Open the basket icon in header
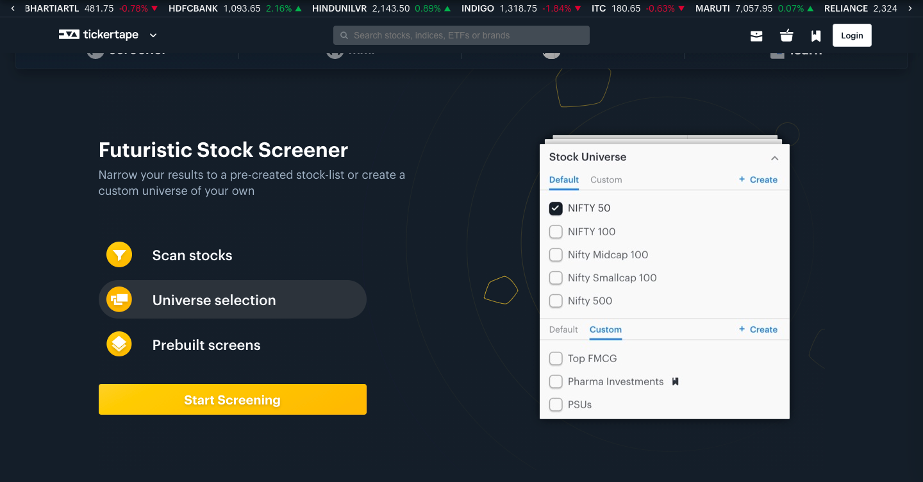This screenshot has height=482, width=923. point(786,36)
